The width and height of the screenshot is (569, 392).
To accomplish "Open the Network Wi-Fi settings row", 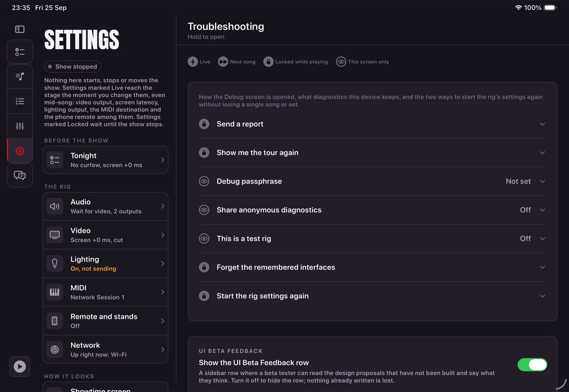I will [x=105, y=349].
